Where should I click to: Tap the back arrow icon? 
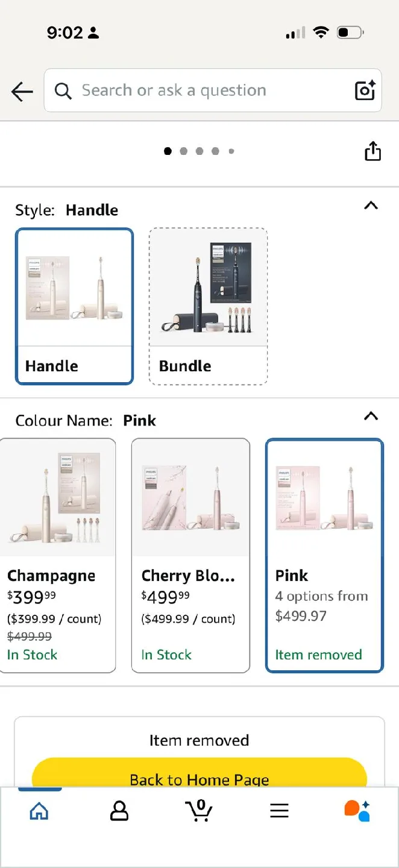coord(22,91)
